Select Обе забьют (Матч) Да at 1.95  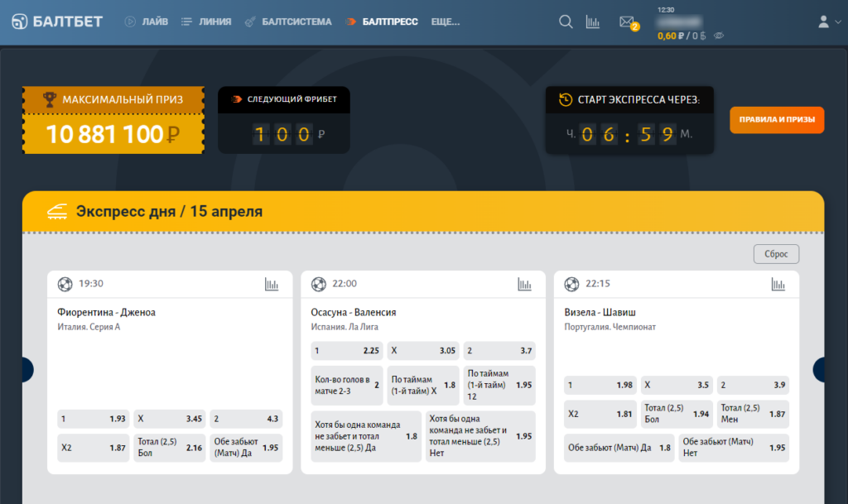coord(246,448)
